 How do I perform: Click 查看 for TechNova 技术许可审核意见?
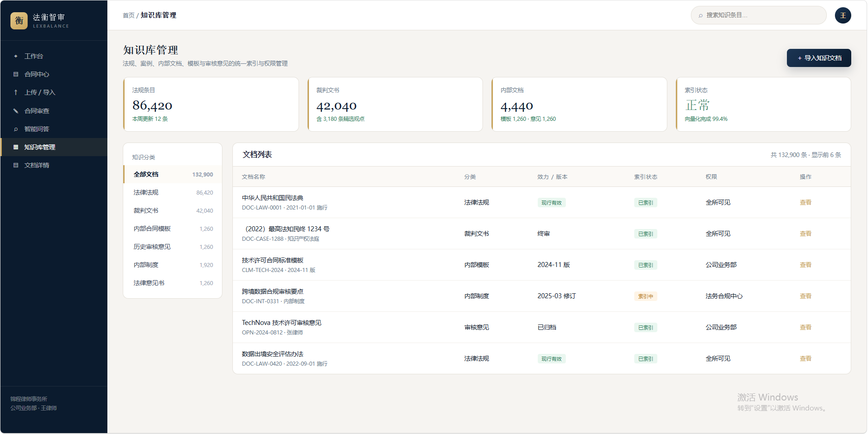point(805,327)
